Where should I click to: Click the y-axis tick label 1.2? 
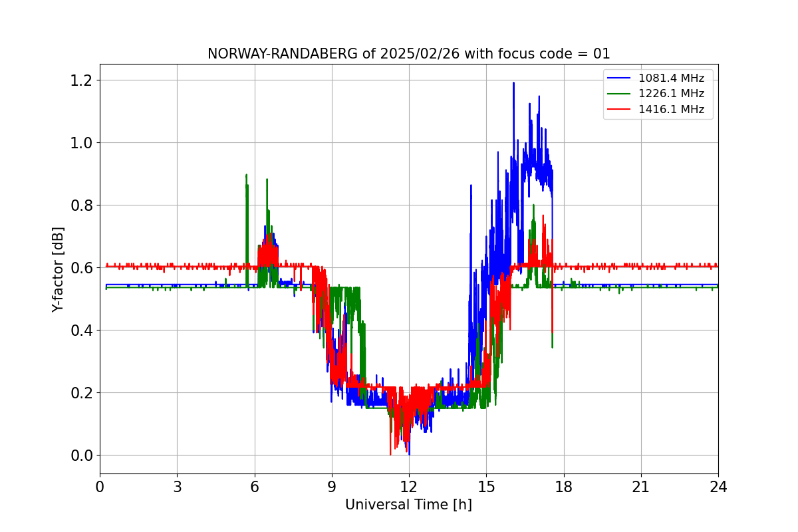pyautogui.click(x=82, y=80)
